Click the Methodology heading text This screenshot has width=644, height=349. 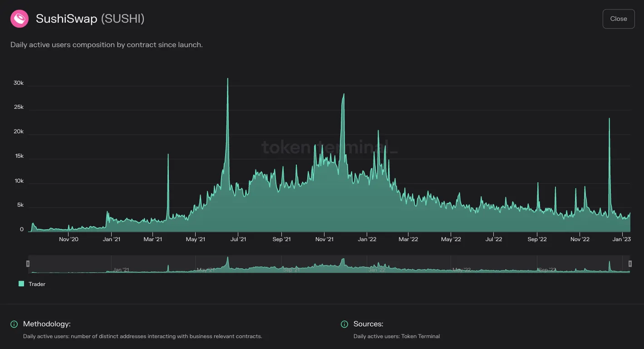47,324
